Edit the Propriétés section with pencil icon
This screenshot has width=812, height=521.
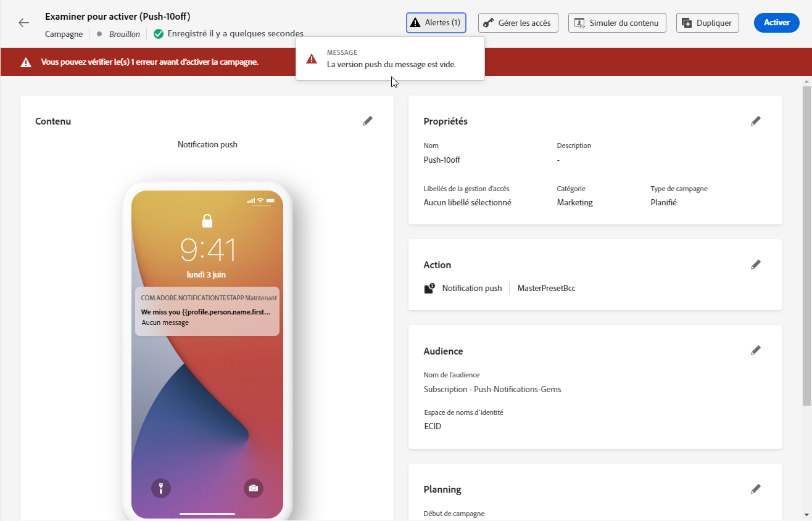756,121
